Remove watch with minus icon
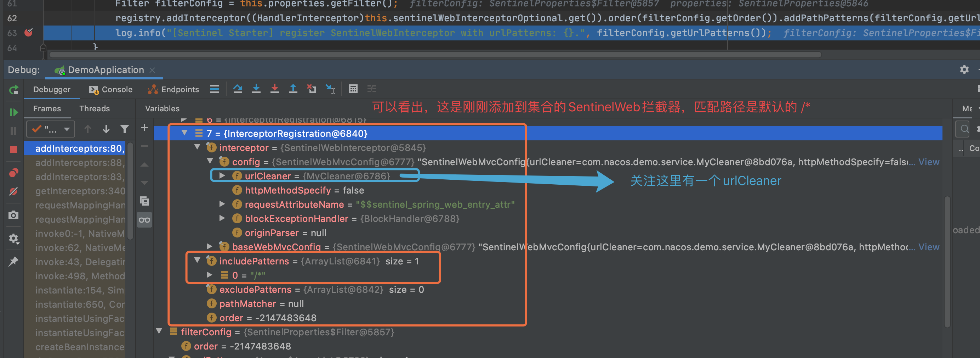The height and width of the screenshot is (358, 980). click(x=144, y=146)
